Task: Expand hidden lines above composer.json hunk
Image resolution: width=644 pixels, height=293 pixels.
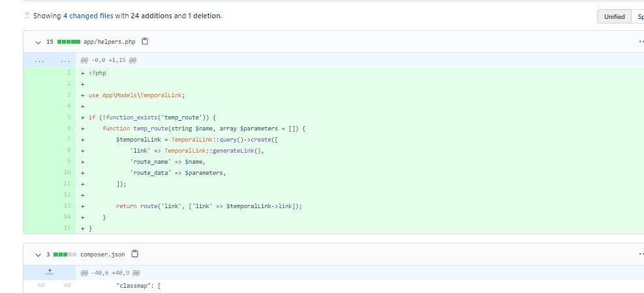Action: pyautogui.click(x=50, y=272)
